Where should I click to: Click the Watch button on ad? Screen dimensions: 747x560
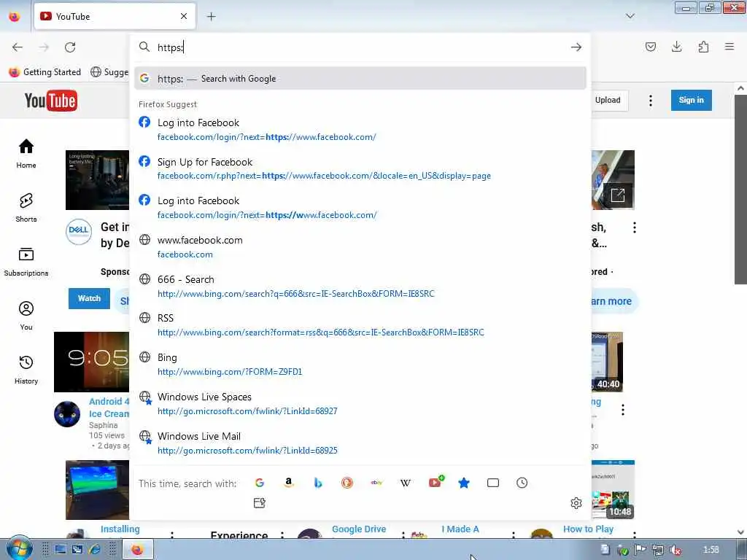(89, 298)
